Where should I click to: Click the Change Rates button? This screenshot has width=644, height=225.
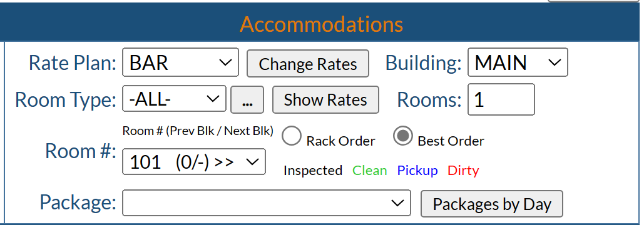[x=308, y=64]
